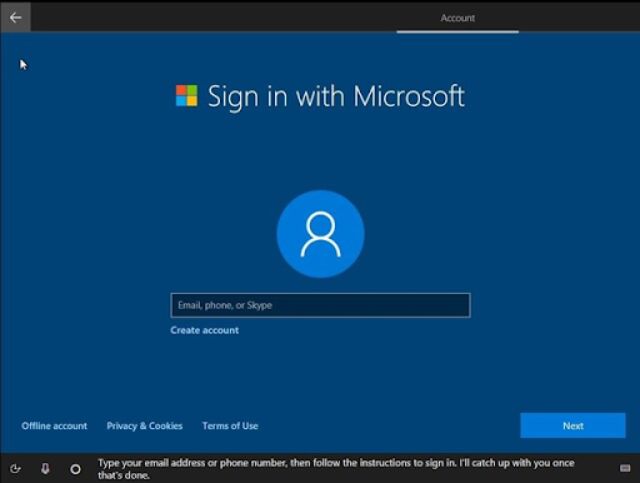Screen dimensions: 640x483
Task: Open the Ease of Access icon
Action: tap(15, 469)
